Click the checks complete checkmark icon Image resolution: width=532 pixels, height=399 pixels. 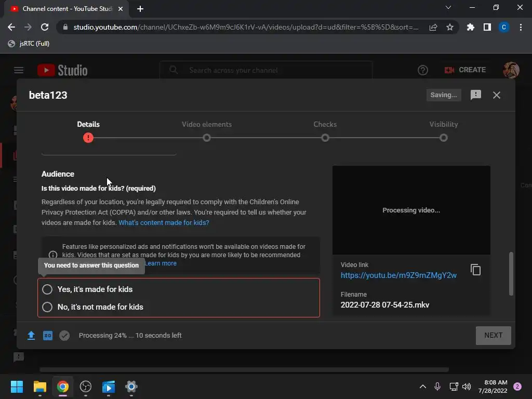[64, 336]
